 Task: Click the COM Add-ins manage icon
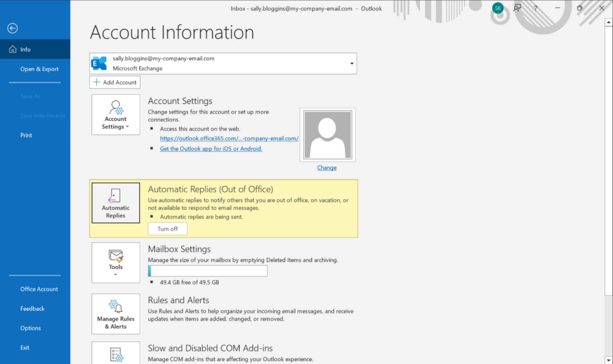(x=116, y=354)
